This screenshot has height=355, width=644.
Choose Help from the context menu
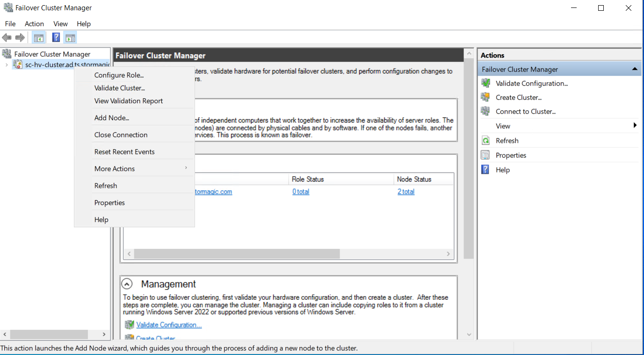(x=134, y=219)
